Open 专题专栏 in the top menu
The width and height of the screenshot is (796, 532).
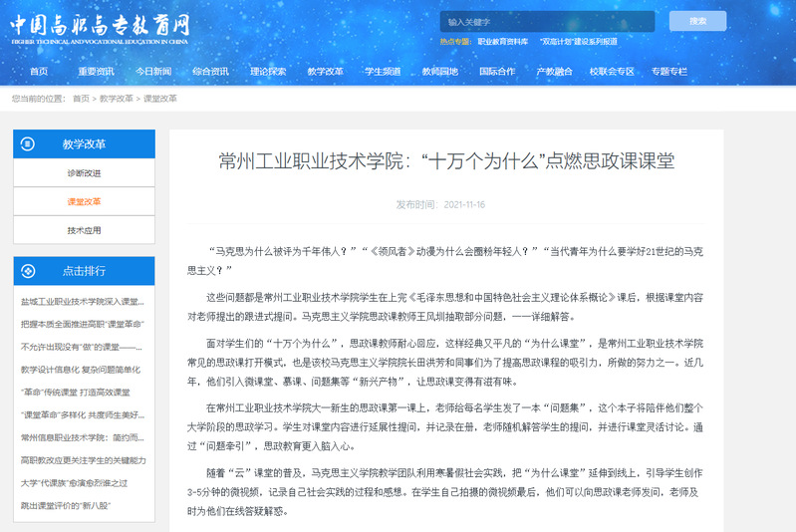coord(668,72)
